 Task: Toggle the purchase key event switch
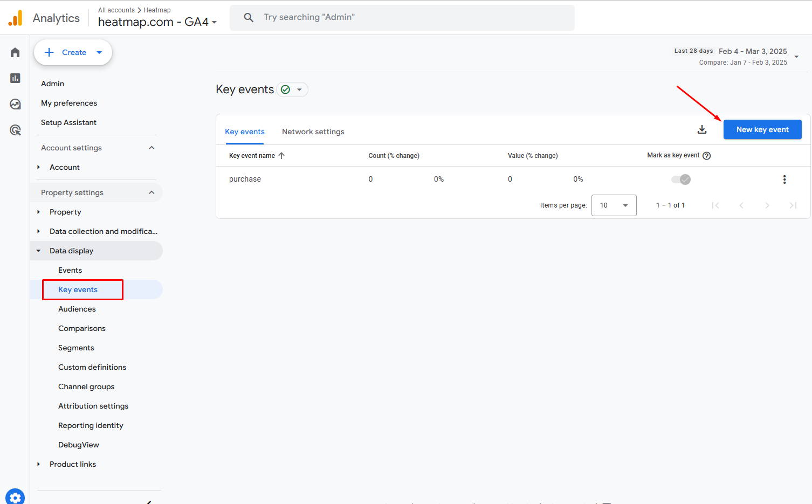[681, 179]
